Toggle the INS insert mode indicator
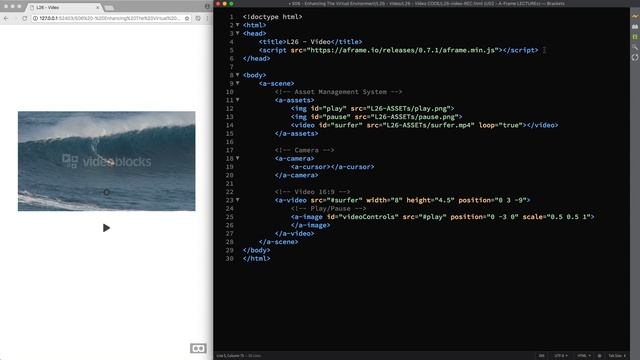The image size is (640, 360). 542,356
